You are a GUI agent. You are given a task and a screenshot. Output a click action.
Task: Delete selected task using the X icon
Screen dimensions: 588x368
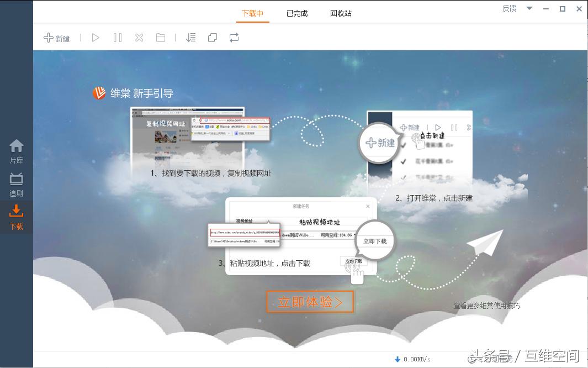(x=139, y=38)
